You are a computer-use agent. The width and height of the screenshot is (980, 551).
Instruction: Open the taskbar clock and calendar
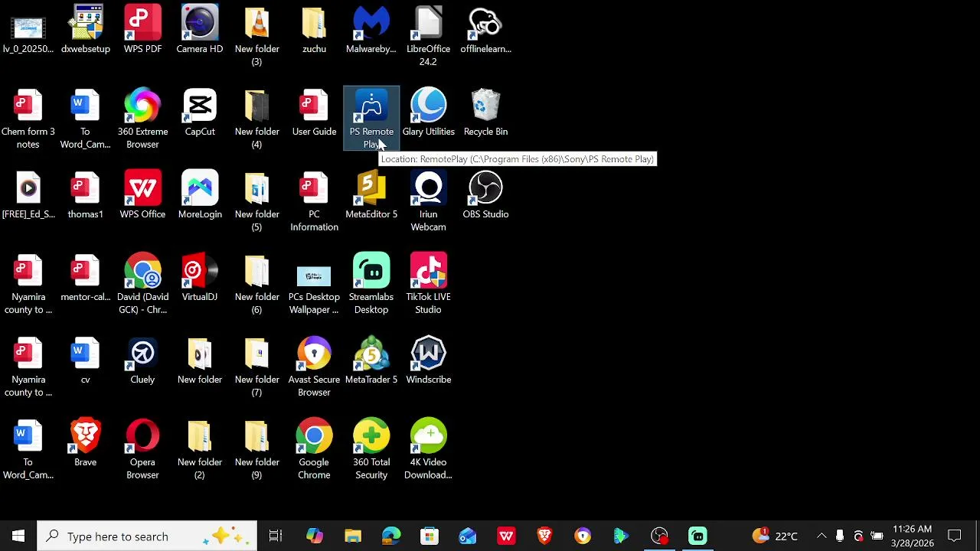pos(912,536)
